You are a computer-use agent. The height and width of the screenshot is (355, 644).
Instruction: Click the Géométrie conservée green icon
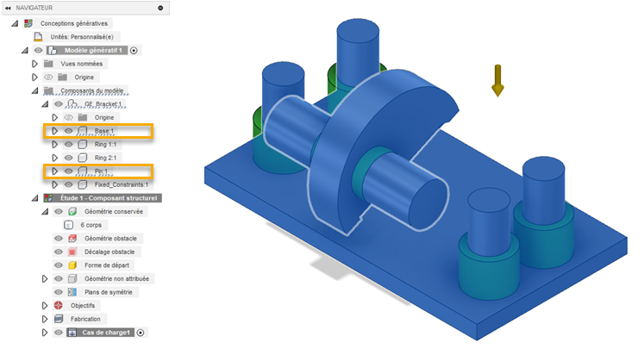point(72,211)
